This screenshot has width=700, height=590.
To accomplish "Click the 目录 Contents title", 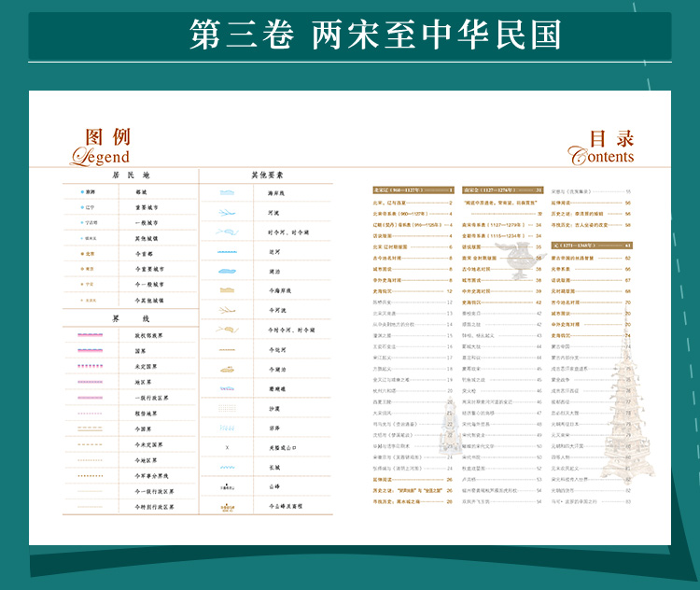I will 602,147.
